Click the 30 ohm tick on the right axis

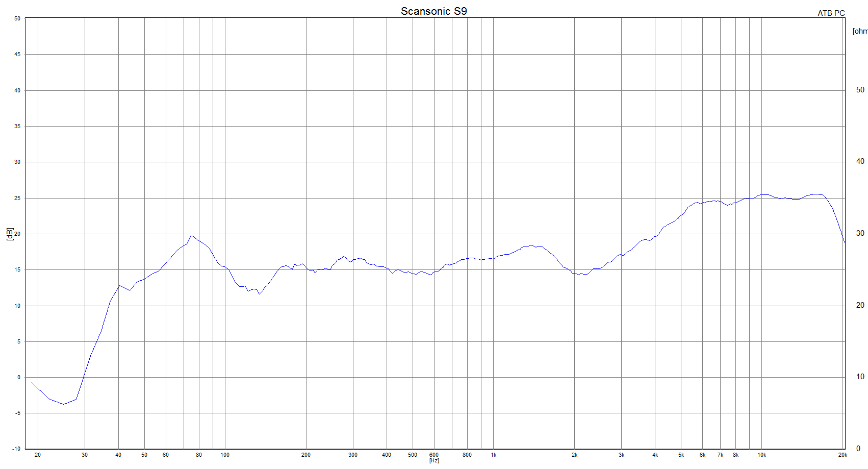(860, 233)
